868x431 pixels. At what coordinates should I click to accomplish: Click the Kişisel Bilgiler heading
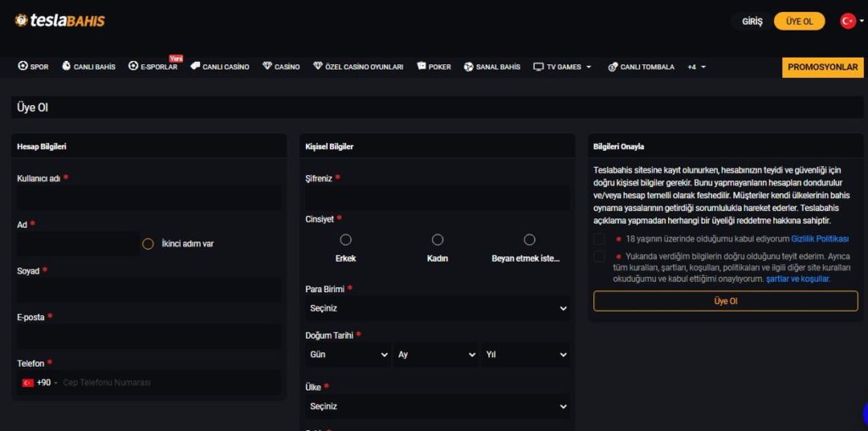click(330, 146)
